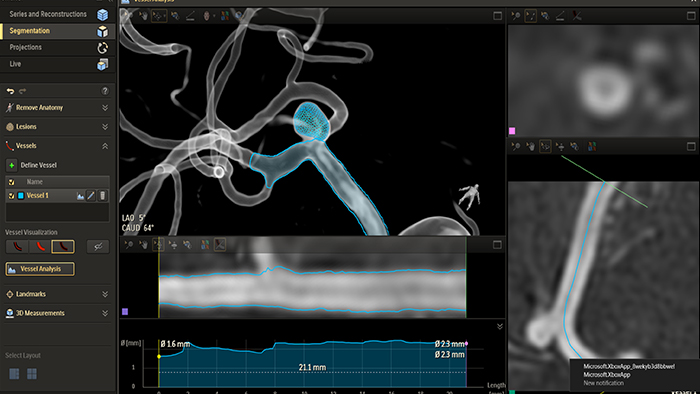
Task: Click the purple square in the straightened vessel view
Action: click(x=125, y=311)
